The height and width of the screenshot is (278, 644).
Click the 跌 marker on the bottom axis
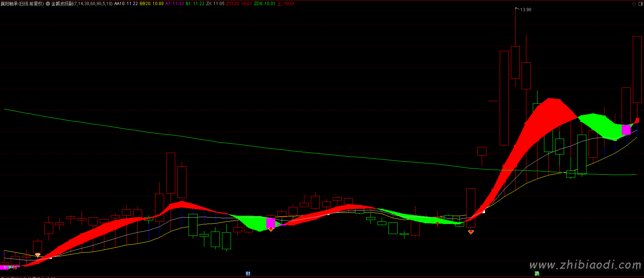[x=537, y=274]
